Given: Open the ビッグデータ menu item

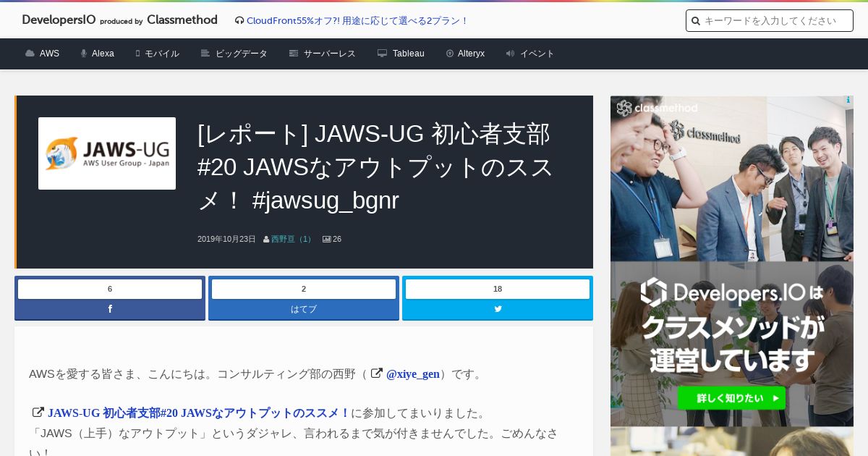Looking at the screenshot, I should pos(242,54).
